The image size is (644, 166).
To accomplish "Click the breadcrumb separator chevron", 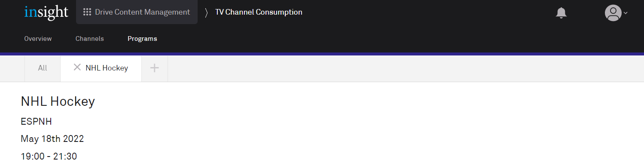I will pos(206,12).
